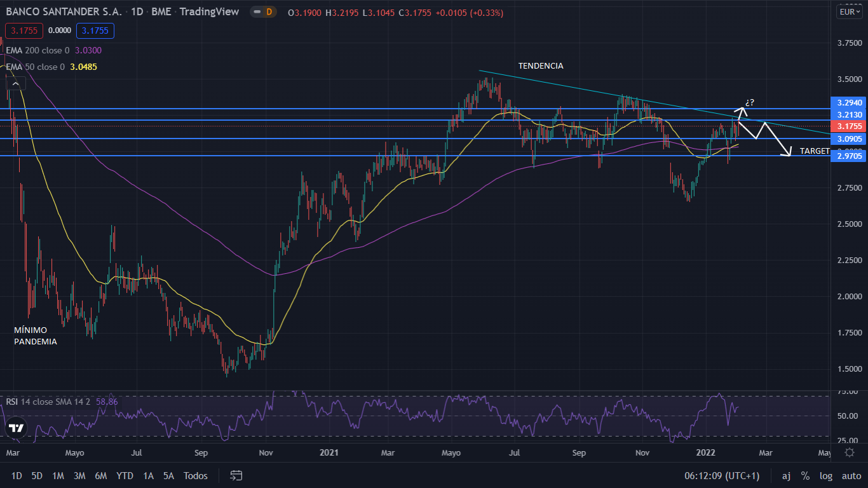Screen dimensions: 868x488
Task: Toggle the auto scale option
Action: pyautogui.click(x=851, y=476)
